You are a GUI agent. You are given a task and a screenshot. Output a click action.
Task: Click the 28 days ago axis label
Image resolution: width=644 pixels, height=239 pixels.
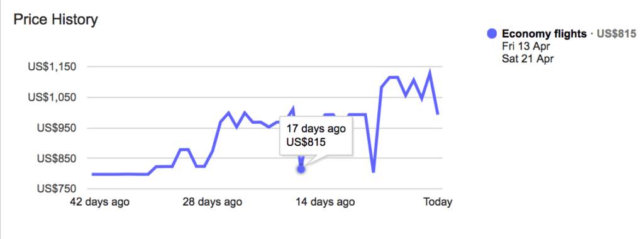pos(213,202)
